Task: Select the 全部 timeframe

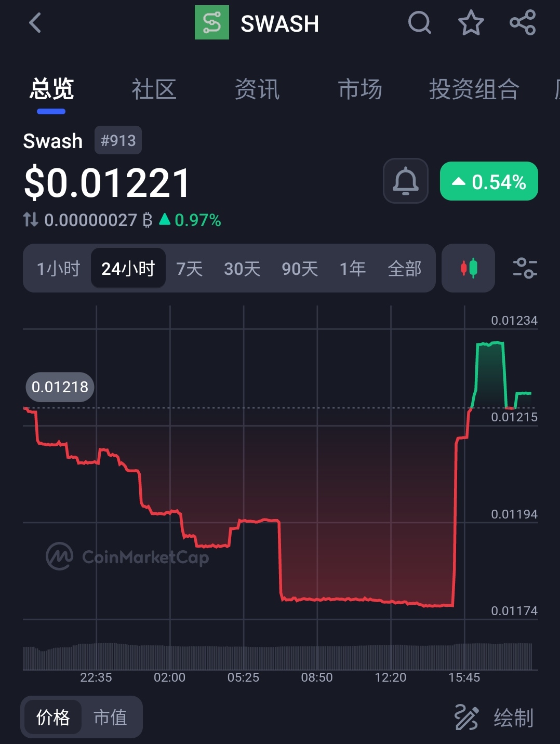Action: 405,269
